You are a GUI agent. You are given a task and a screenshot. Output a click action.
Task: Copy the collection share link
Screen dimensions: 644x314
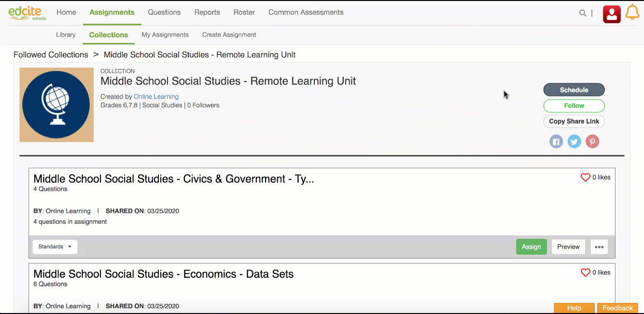click(574, 121)
